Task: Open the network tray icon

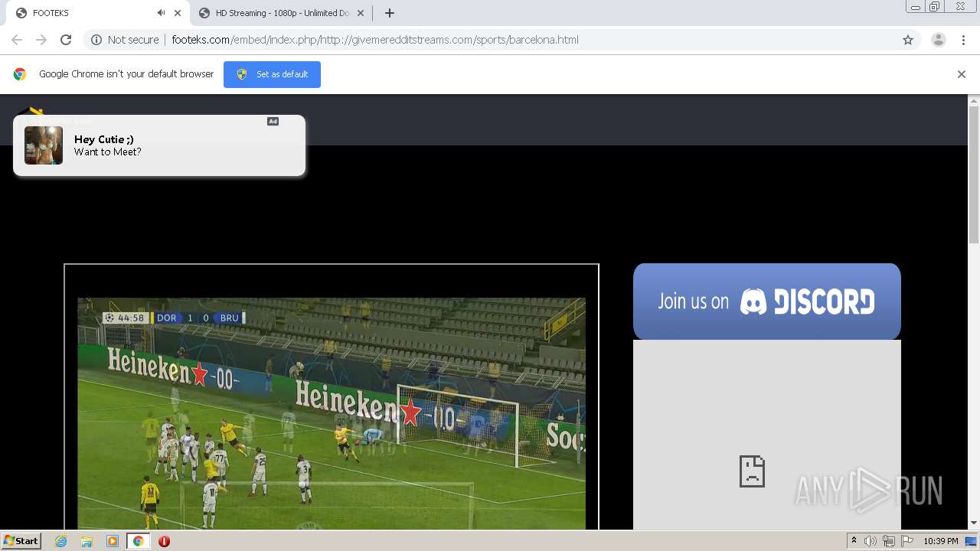Action: (x=889, y=541)
